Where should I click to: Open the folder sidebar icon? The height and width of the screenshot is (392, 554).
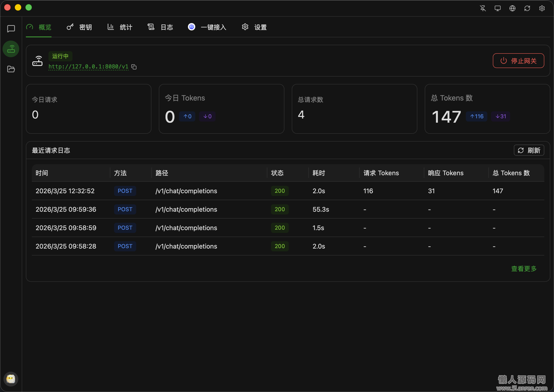point(11,69)
